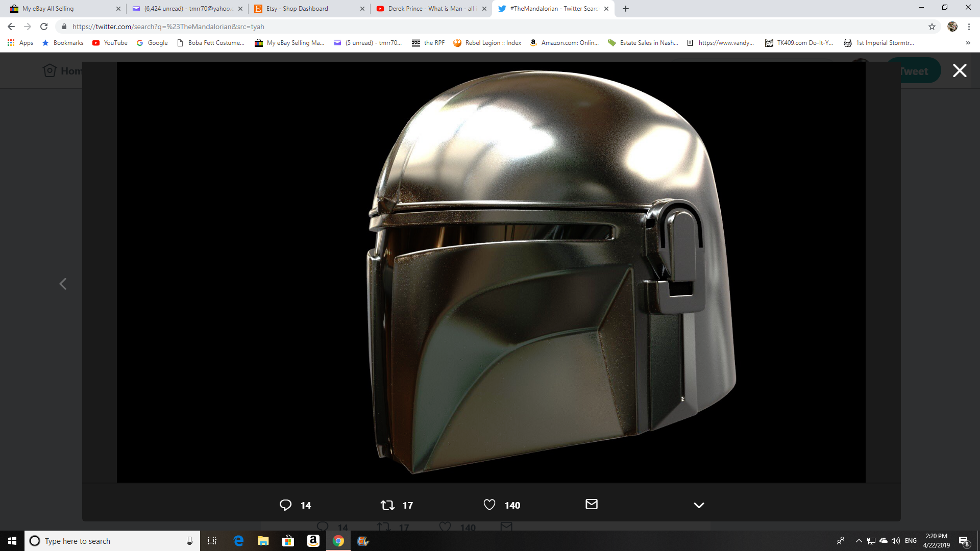Open File Explorer from taskbar
The width and height of the screenshot is (980, 551).
[x=263, y=541]
